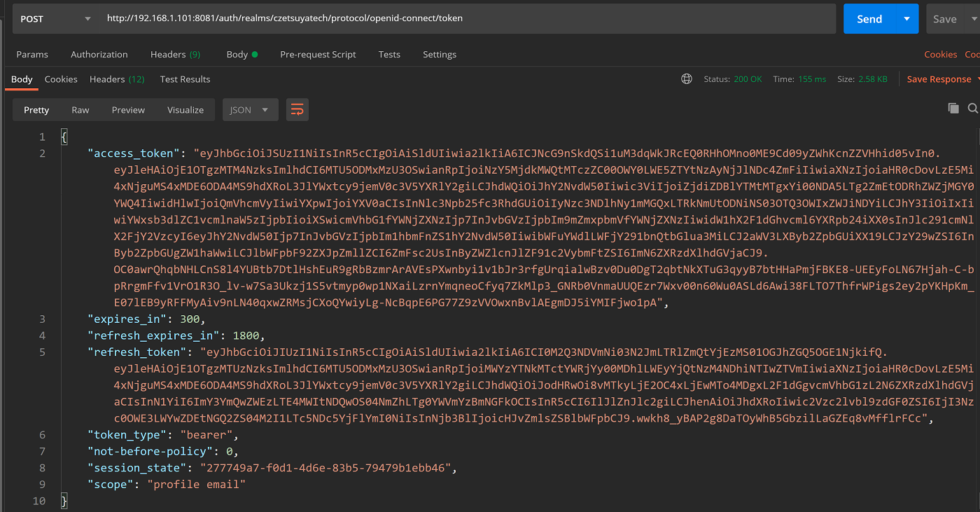Switch to the Pre-request Script tab
This screenshot has width=980, height=512.
(x=318, y=54)
